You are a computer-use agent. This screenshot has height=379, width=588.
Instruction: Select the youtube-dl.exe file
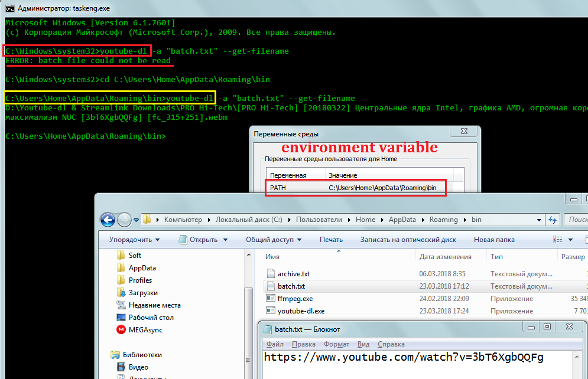click(301, 311)
